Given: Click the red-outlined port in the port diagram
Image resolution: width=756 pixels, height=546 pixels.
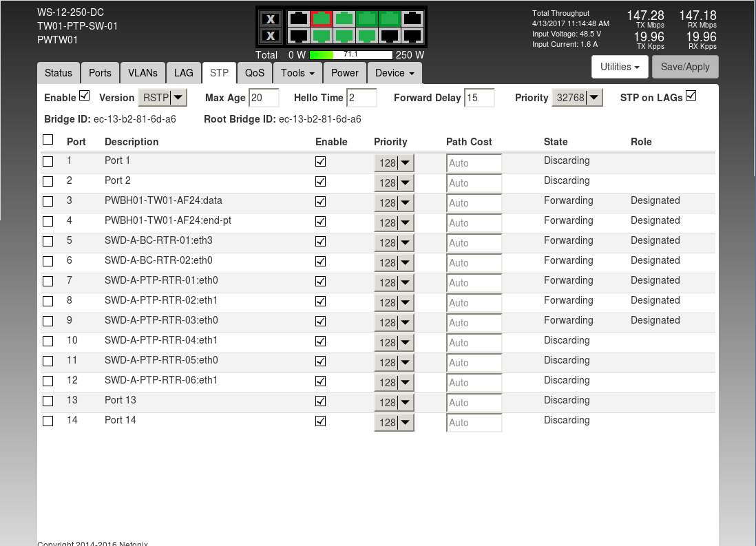Looking at the screenshot, I should tap(322, 19).
